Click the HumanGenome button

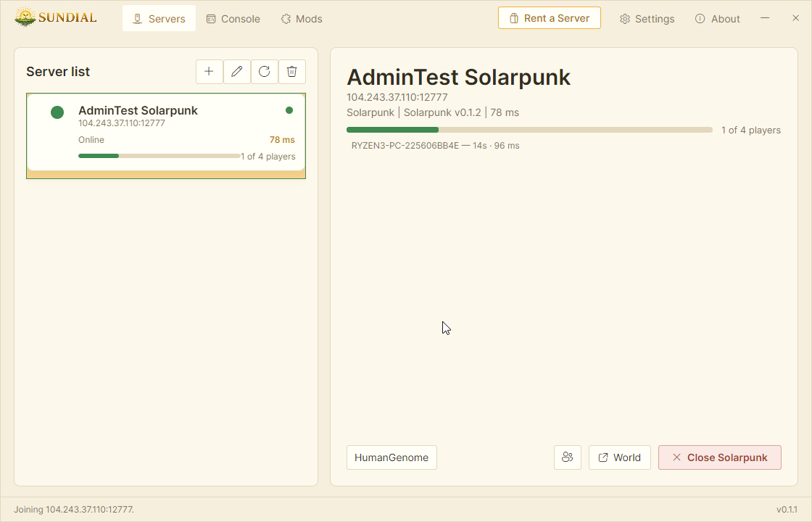coord(391,457)
